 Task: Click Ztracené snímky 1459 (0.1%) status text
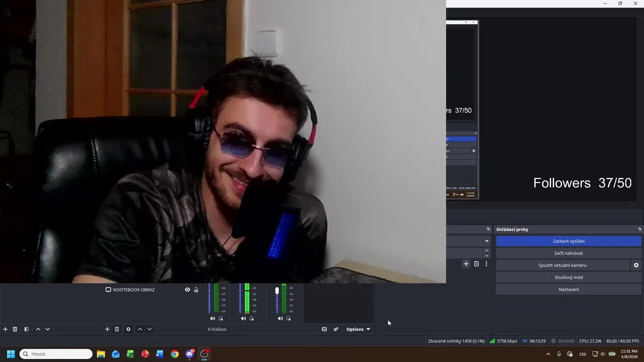click(x=456, y=341)
